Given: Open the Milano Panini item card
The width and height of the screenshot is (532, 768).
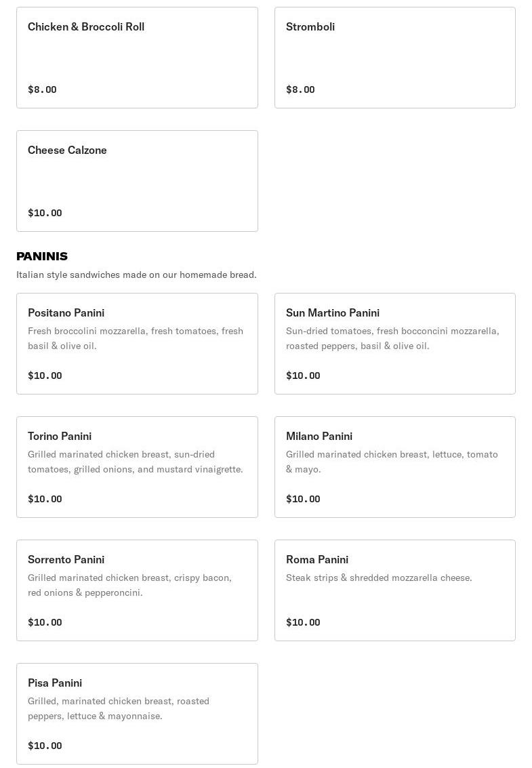Looking at the screenshot, I should pos(394,467).
